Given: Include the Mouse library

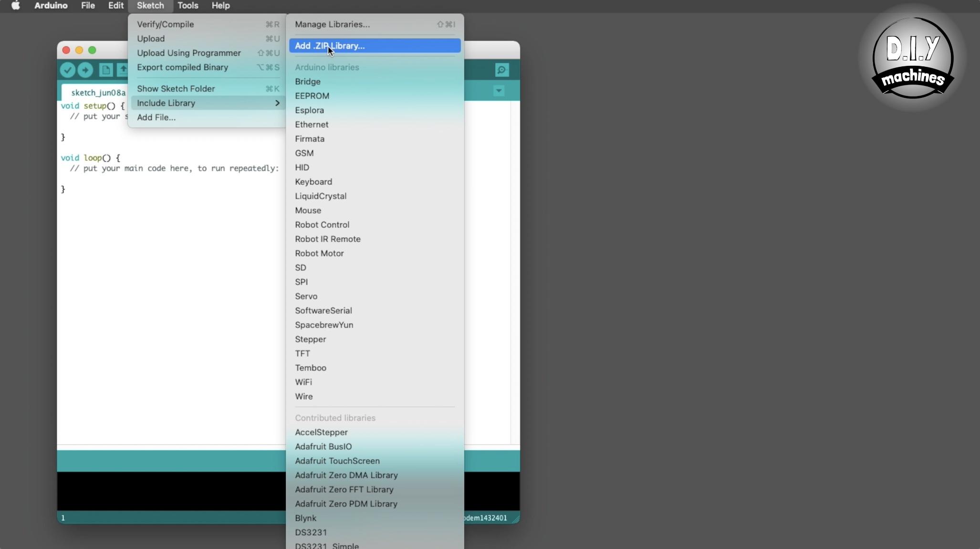Looking at the screenshot, I should [x=375, y=211].
